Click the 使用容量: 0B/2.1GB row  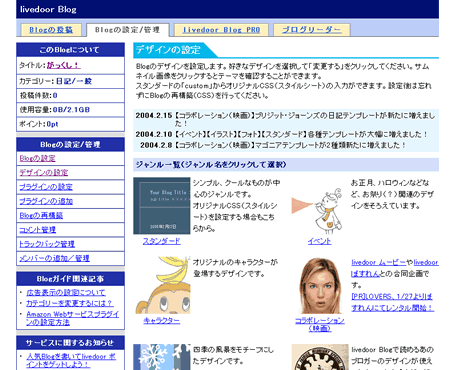click(x=70, y=110)
